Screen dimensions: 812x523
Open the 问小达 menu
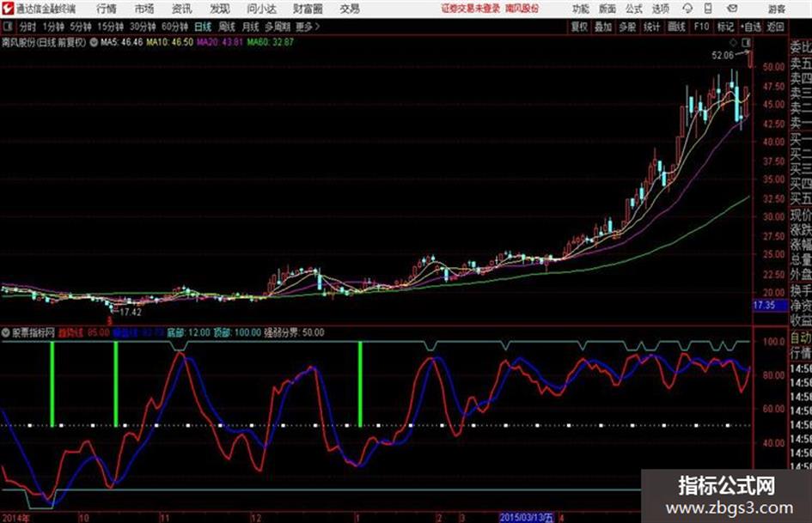click(x=262, y=9)
